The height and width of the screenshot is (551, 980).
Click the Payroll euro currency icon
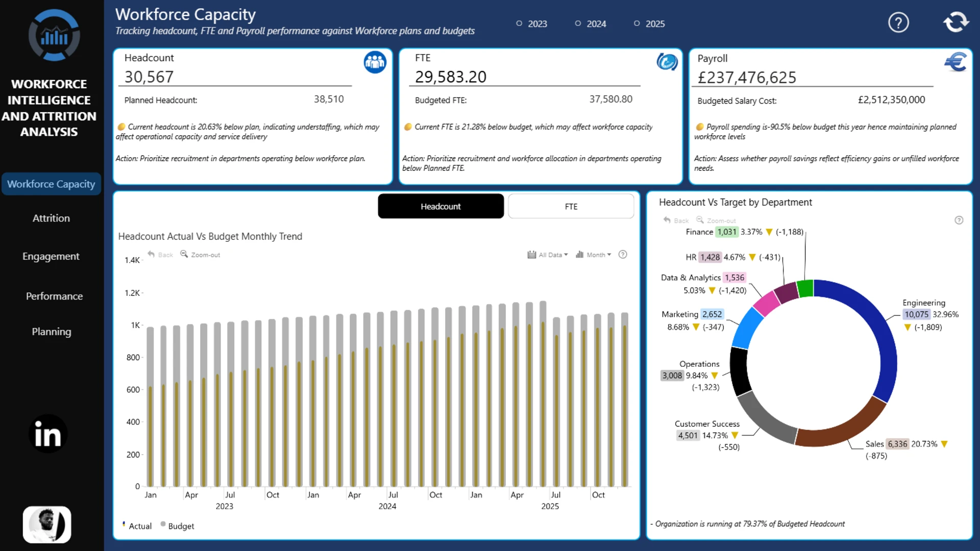click(x=955, y=62)
